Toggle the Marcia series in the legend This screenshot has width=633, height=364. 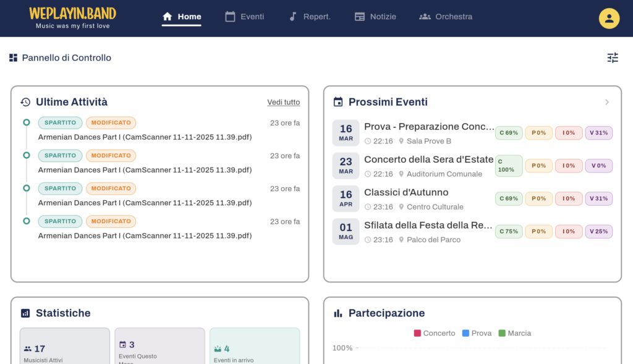coord(514,333)
